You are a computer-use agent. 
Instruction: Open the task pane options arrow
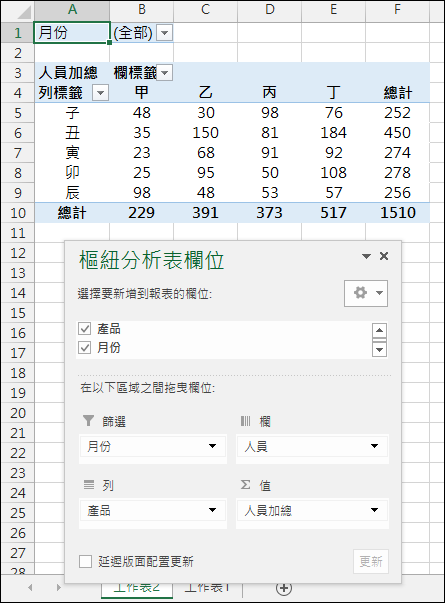click(367, 256)
